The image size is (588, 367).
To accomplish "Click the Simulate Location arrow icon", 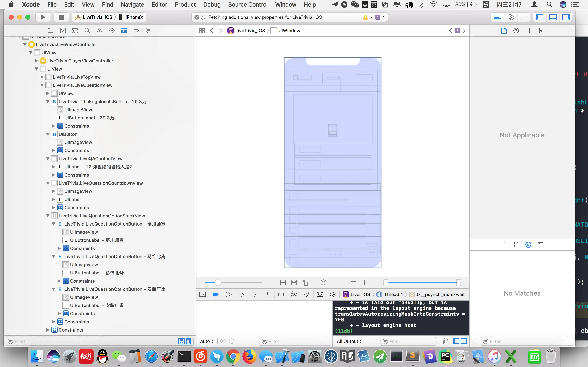I will pyautogui.click(x=307, y=294).
